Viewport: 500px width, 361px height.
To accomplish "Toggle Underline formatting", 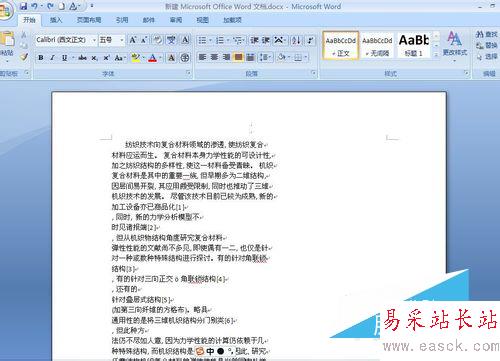I will (64, 58).
